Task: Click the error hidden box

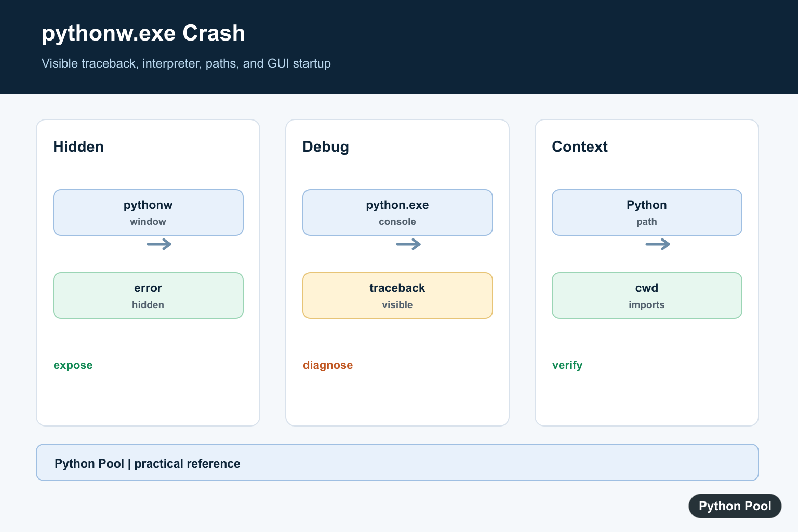Action: [x=148, y=296]
